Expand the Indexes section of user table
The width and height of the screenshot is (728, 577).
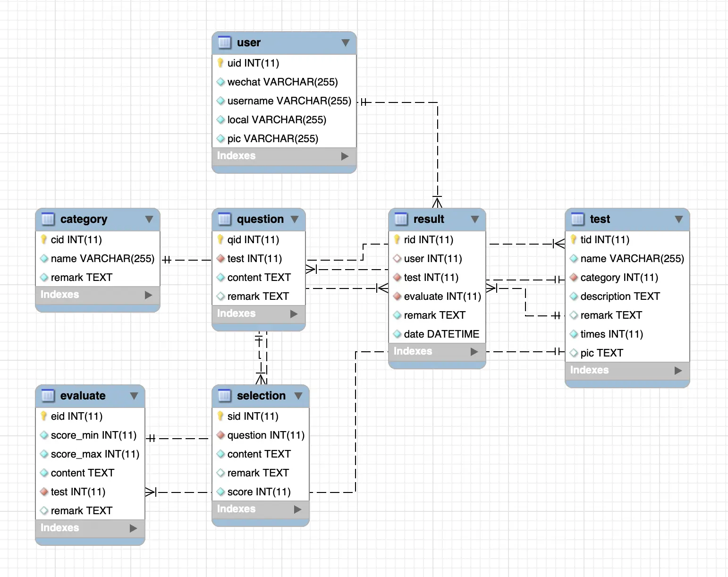click(x=345, y=156)
